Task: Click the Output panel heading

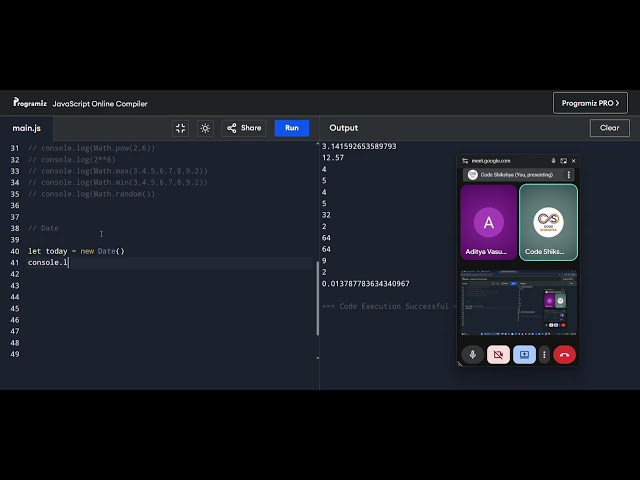Action: 344,128
